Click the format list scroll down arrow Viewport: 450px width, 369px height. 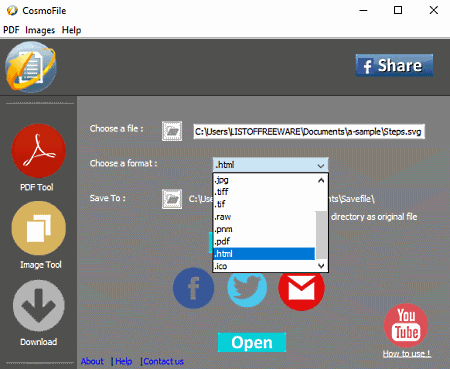[321, 266]
